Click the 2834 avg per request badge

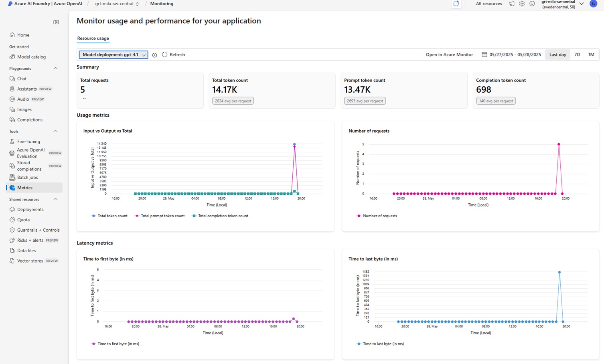[233, 101]
